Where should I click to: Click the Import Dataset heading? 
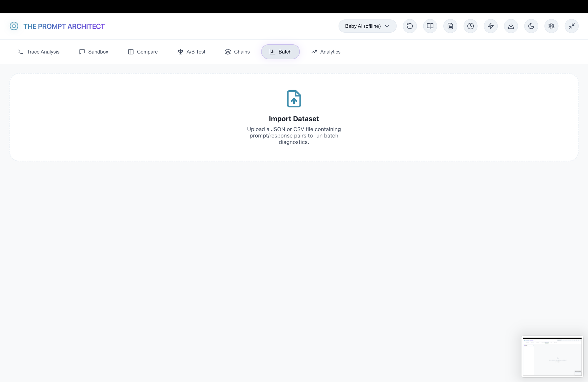[294, 119]
